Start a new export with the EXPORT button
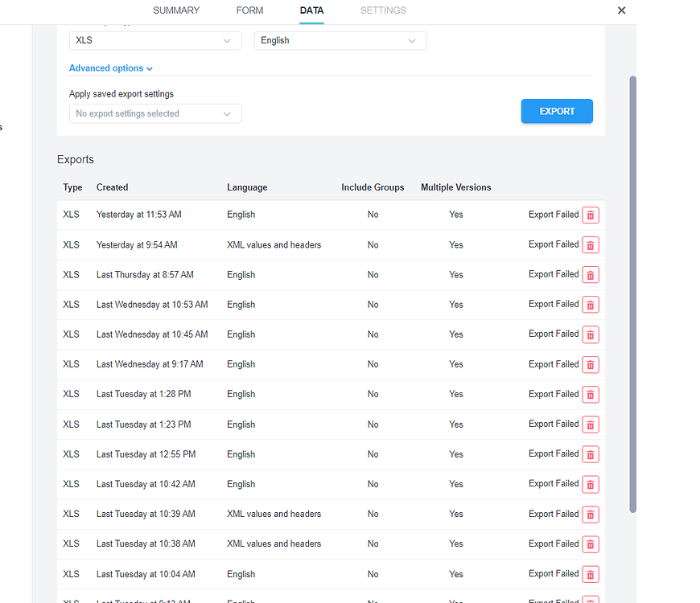Viewport: 700px width, 603px height. pos(557,111)
